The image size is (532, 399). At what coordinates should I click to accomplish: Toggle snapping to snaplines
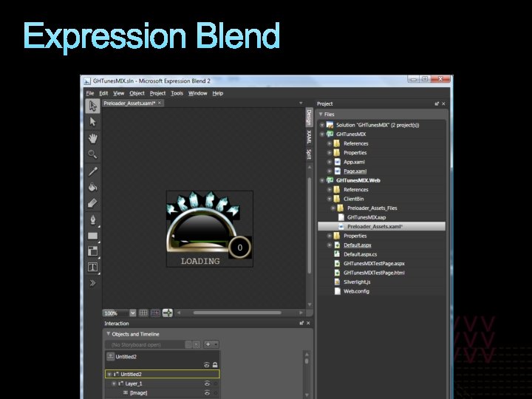click(x=168, y=313)
